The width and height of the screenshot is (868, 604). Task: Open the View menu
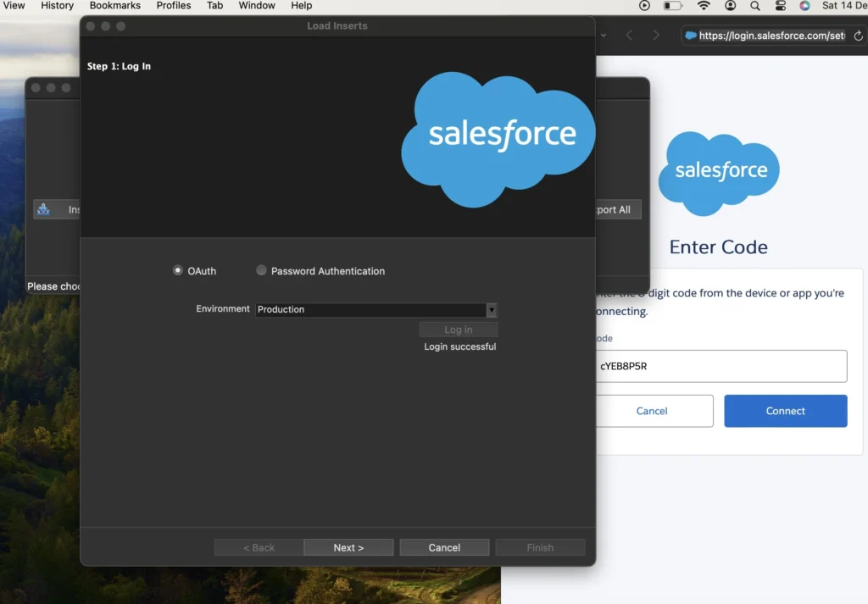pyautogui.click(x=14, y=6)
